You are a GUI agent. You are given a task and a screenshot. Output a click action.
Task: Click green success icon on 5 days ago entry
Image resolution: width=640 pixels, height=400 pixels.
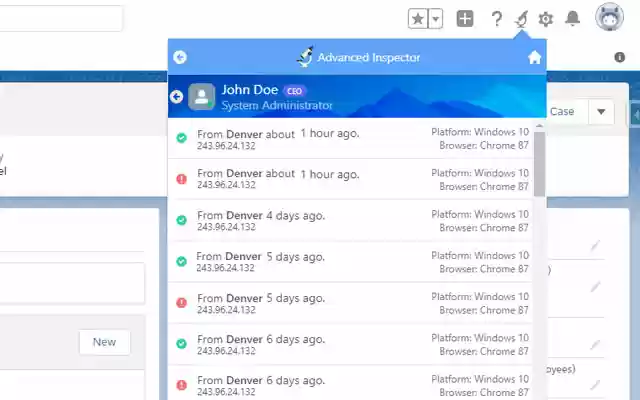pyautogui.click(x=182, y=261)
